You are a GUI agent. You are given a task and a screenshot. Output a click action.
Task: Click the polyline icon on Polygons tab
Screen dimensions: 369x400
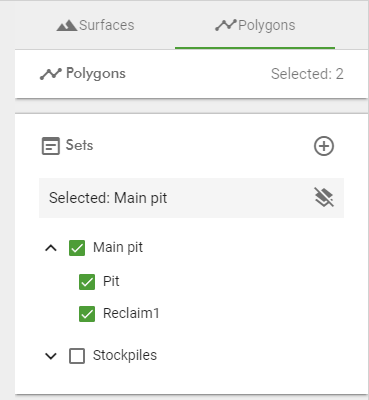click(x=226, y=25)
